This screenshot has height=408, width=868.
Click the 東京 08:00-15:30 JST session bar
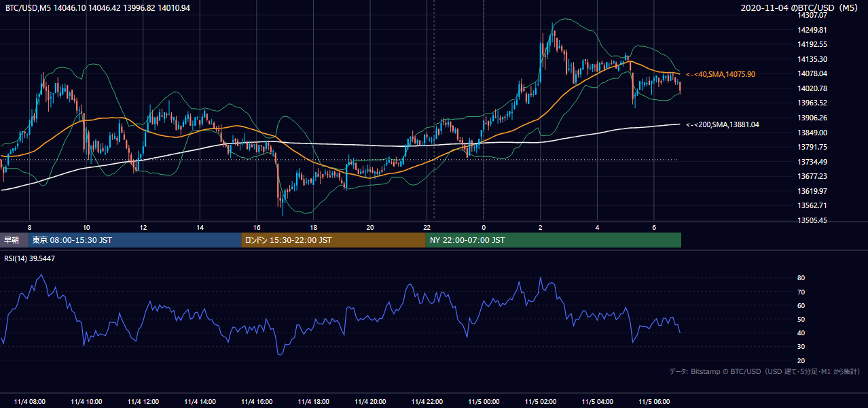click(x=135, y=240)
